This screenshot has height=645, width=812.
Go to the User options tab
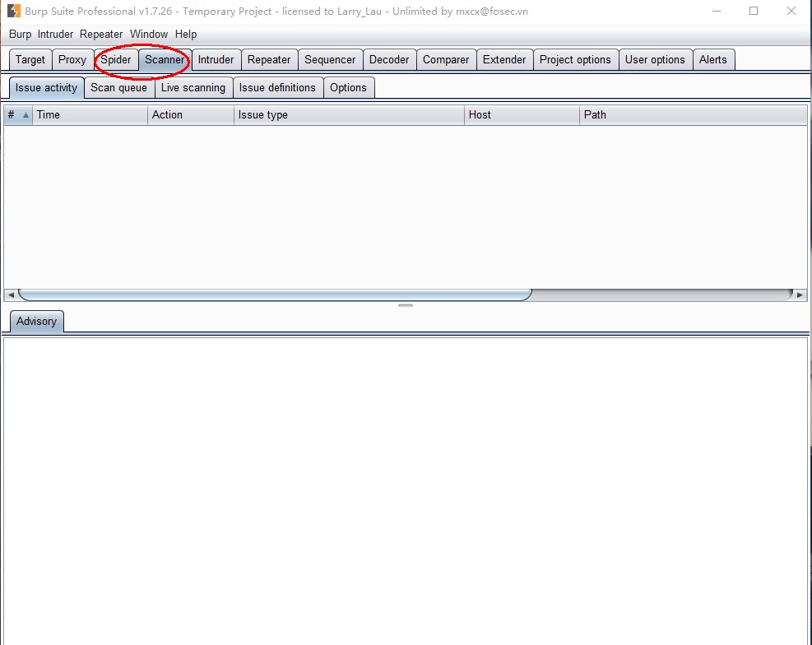[655, 59]
